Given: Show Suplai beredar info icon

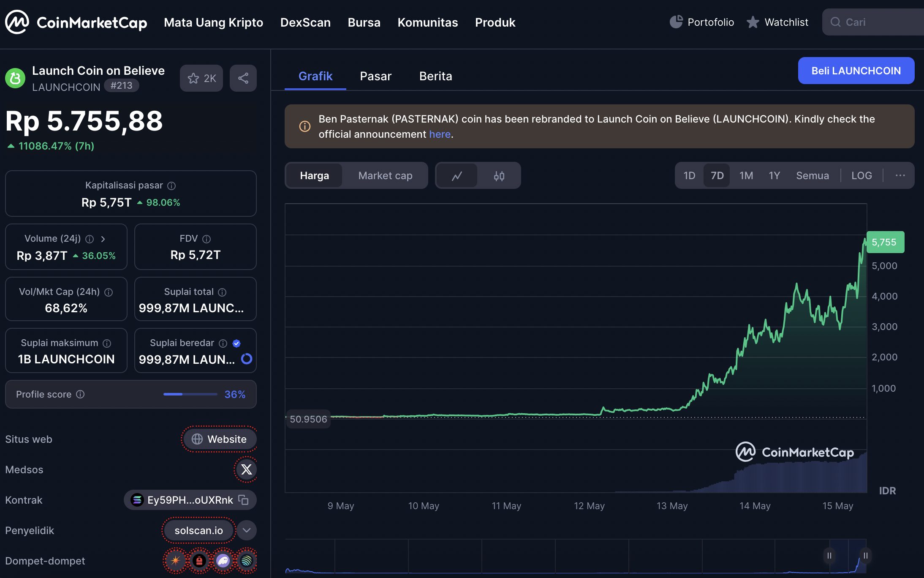Looking at the screenshot, I should 223,343.
